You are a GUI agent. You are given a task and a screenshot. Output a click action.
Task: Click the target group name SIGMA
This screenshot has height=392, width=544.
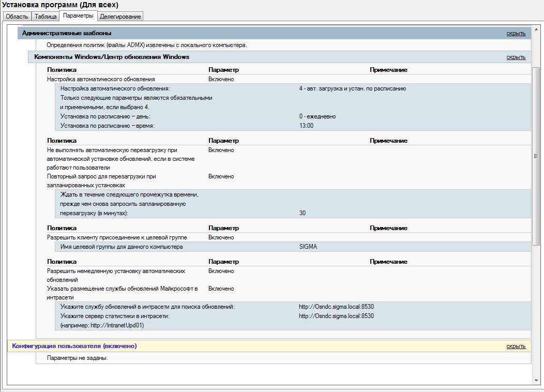coord(308,247)
